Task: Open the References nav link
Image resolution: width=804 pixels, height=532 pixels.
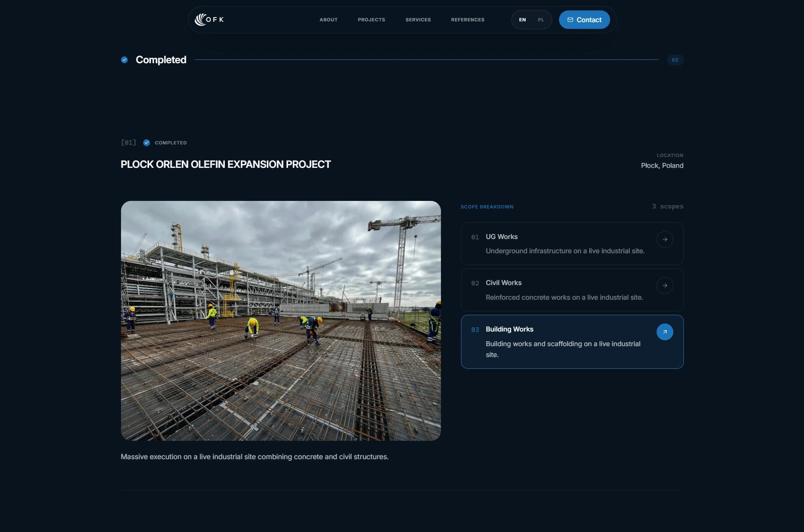Action: click(x=467, y=20)
